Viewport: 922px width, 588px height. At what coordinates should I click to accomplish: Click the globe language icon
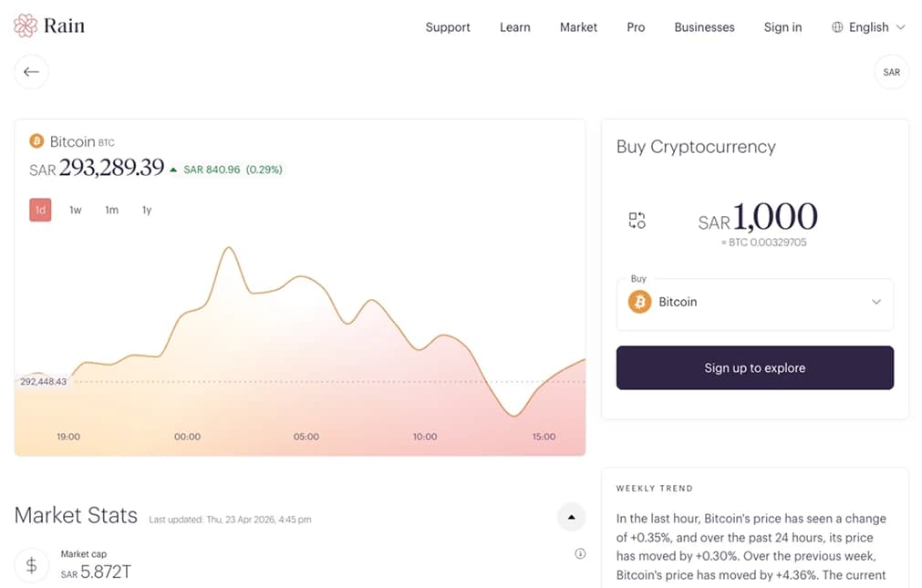point(837,27)
